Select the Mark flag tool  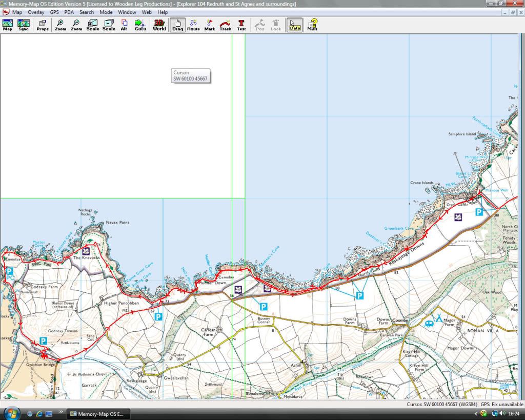(x=210, y=25)
